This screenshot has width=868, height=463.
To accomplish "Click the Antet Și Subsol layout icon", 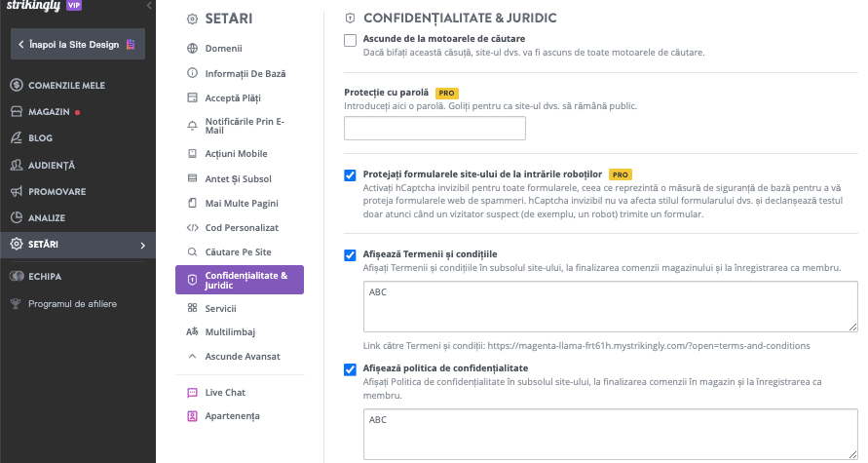I will click(x=192, y=178).
